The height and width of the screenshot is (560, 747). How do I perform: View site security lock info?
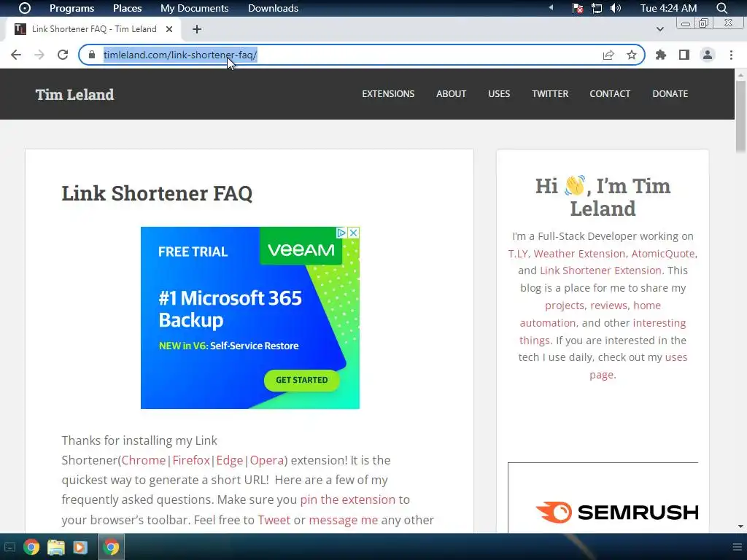coord(92,55)
